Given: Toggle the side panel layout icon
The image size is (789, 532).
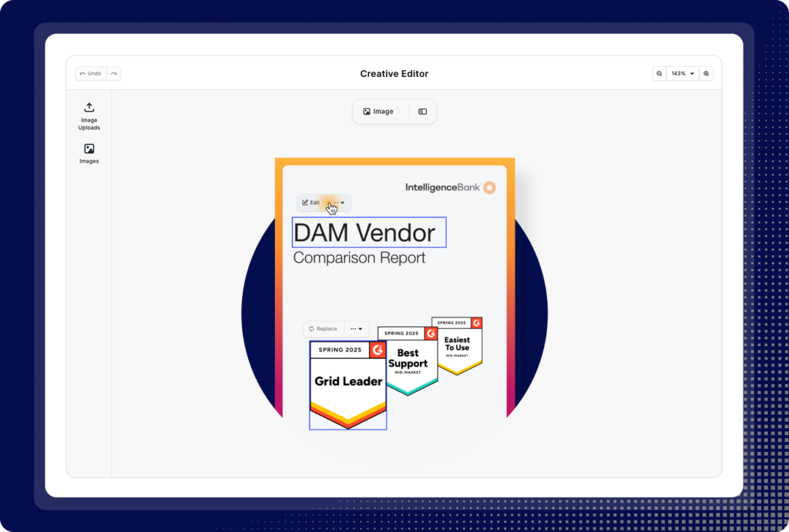Looking at the screenshot, I should 422,112.
